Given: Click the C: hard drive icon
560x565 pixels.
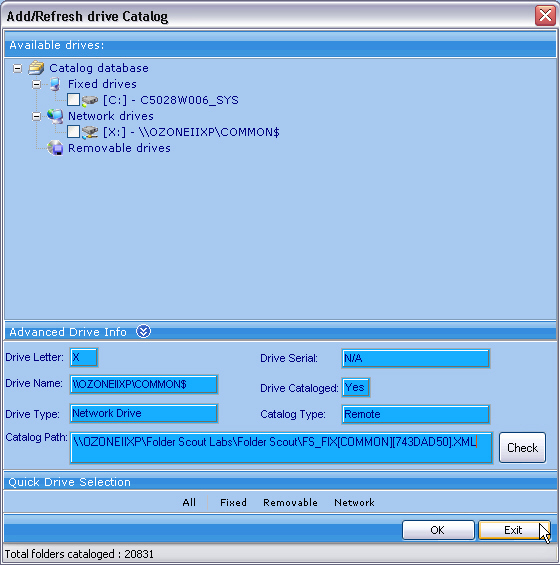Looking at the screenshot, I should click(90, 100).
